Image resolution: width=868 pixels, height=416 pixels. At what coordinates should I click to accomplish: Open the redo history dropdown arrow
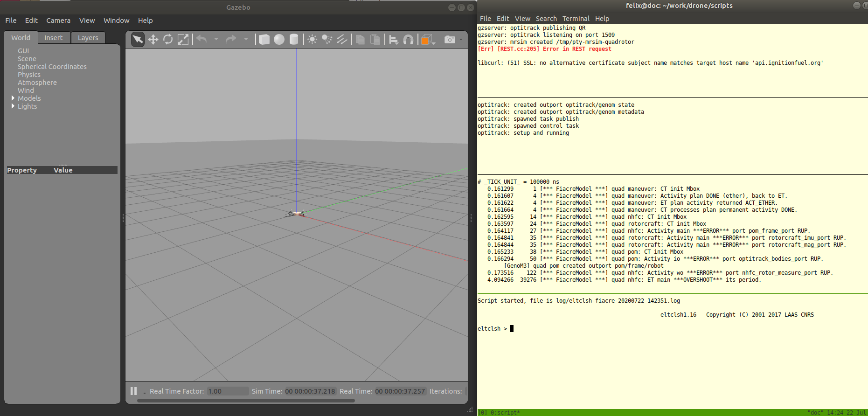pos(246,40)
